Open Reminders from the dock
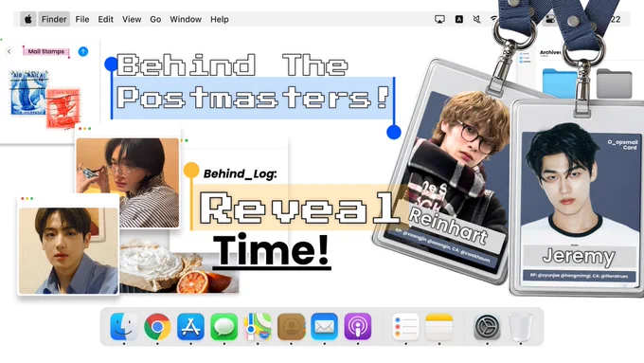Screen dimensions: 644x363 click(x=405, y=326)
